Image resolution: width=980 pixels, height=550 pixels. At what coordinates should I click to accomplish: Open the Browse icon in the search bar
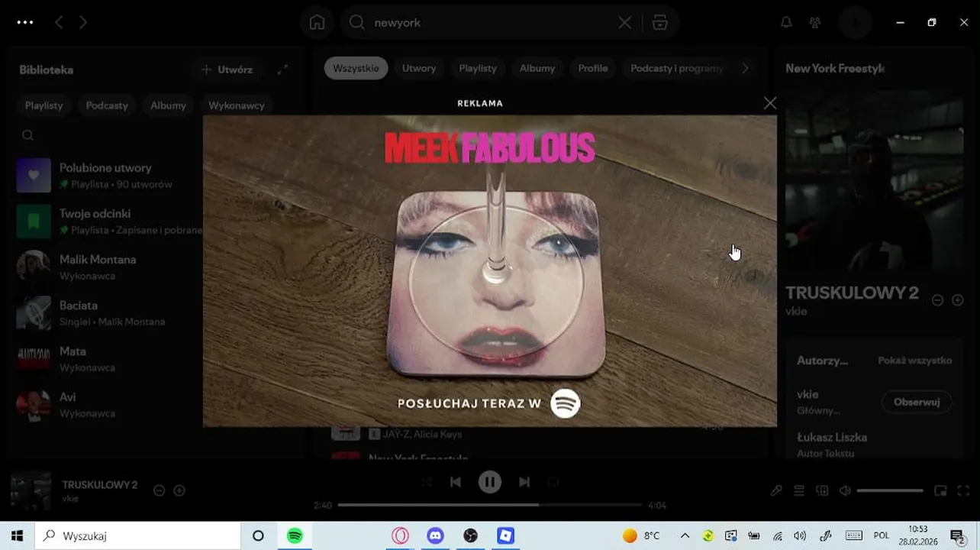point(660,23)
